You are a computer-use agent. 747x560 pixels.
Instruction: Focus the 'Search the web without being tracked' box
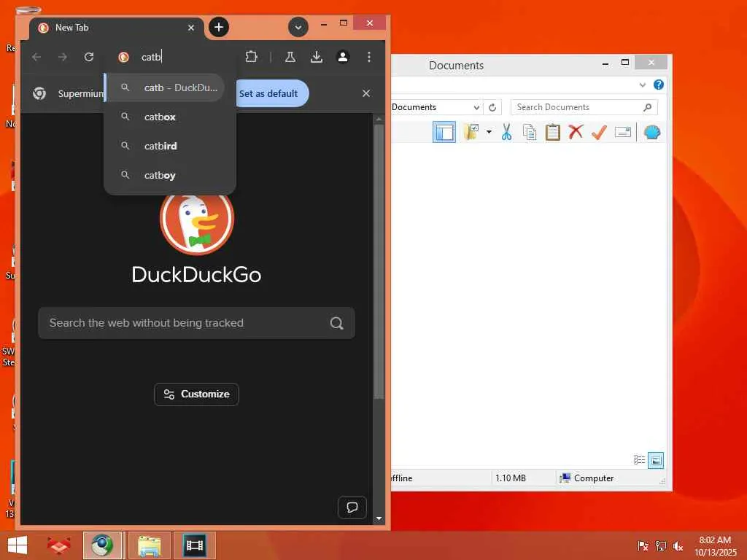tap(196, 323)
